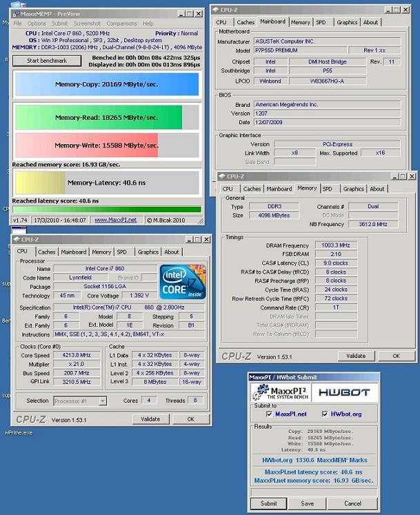Click the v1.74 status bar entry
Image resolution: width=420 pixels, height=515 pixels.
[20, 220]
